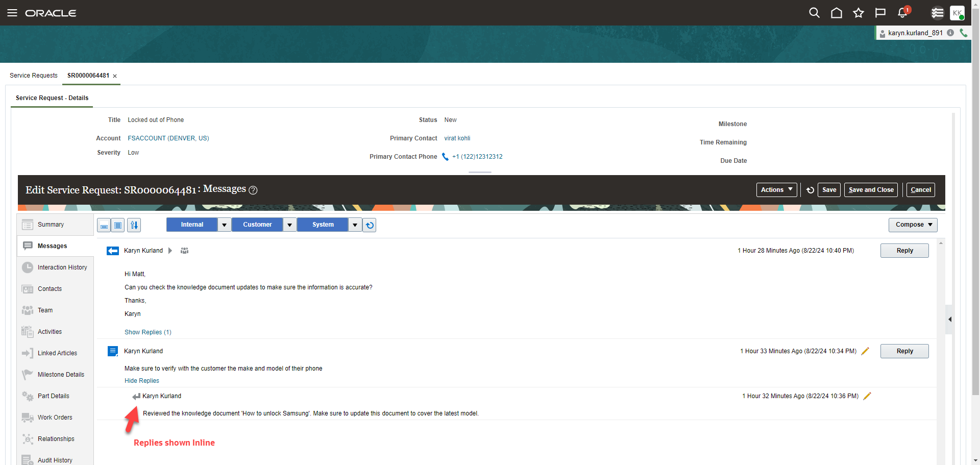Go to the Home icon
This screenshot has height=465, width=980.
point(836,13)
